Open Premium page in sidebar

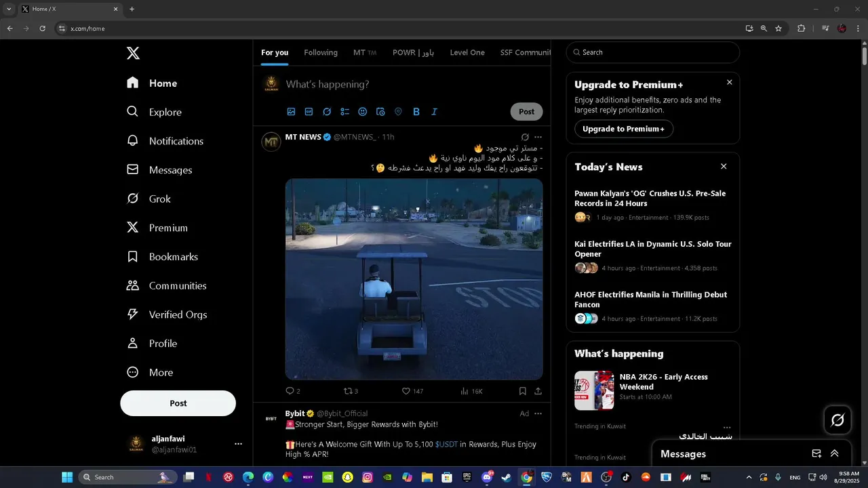(x=157, y=228)
